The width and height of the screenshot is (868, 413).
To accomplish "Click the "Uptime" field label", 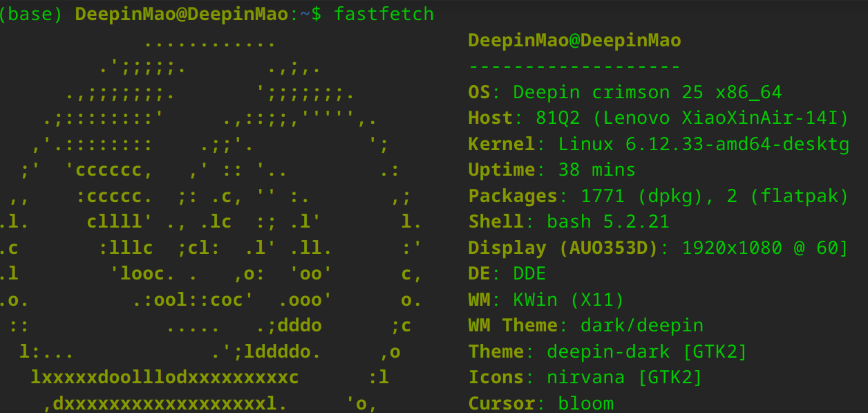I will (502, 169).
